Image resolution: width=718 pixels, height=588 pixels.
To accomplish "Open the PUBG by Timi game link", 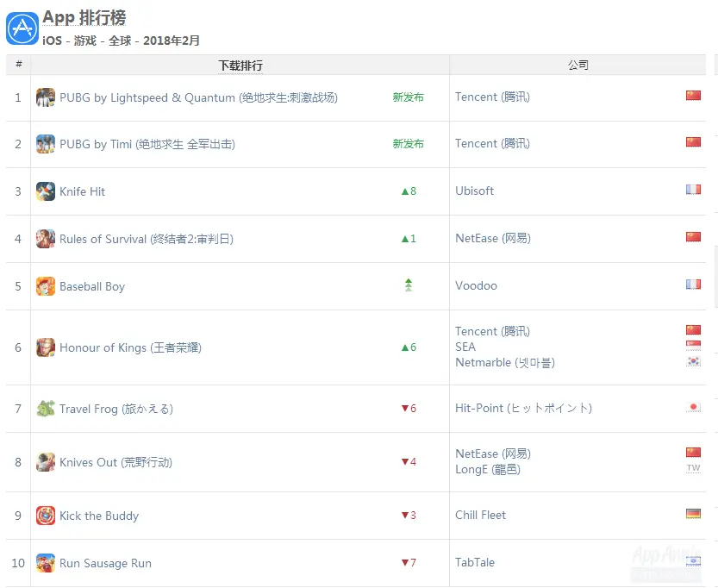I will pos(147,144).
